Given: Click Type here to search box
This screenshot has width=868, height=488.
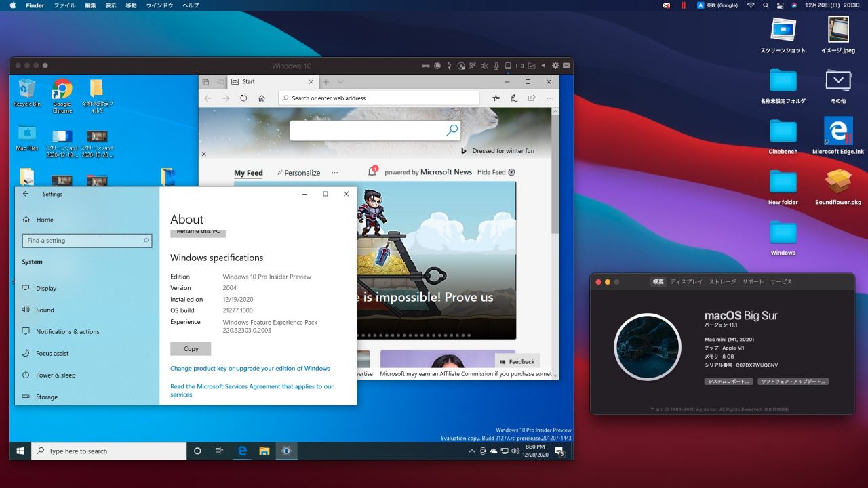Looking at the screenshot, I should click(x=109, y=451).
